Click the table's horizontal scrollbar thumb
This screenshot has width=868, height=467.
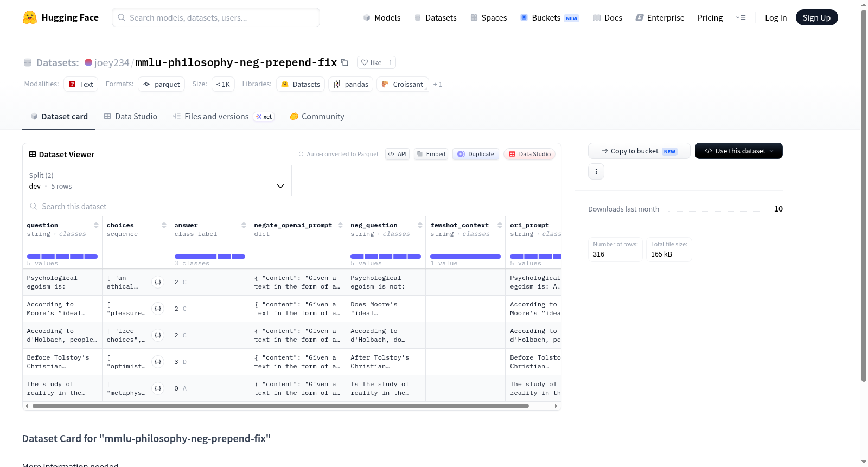click(x=280, y=406)
